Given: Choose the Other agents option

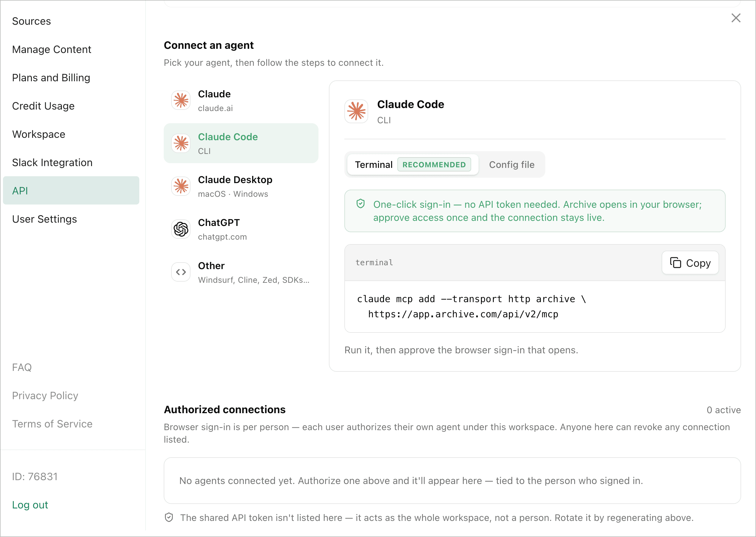Looking at the screenshot, I should 241,272.
